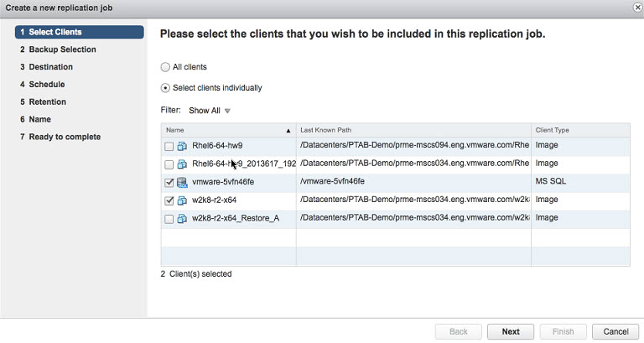
Task: Open the Show All filter dropdown
Action: pos(210,111)
